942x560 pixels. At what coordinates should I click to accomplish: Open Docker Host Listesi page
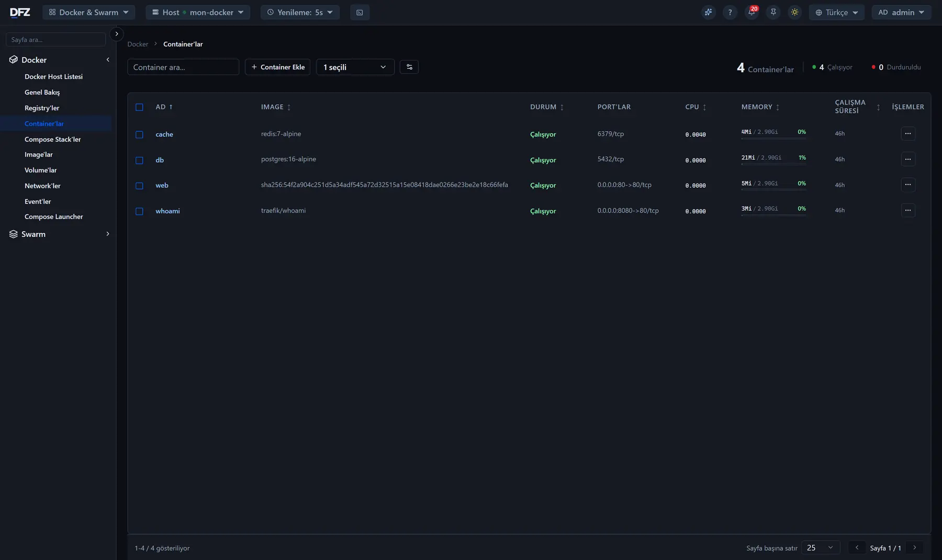pyautogui.click(x=53, y=76)
